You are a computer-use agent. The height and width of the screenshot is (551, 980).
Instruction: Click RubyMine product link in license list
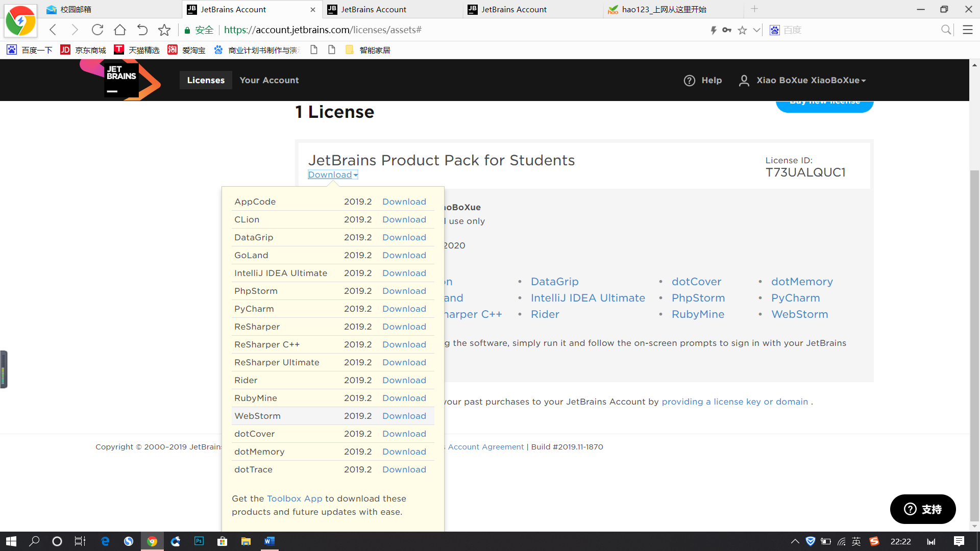[698, 314]
